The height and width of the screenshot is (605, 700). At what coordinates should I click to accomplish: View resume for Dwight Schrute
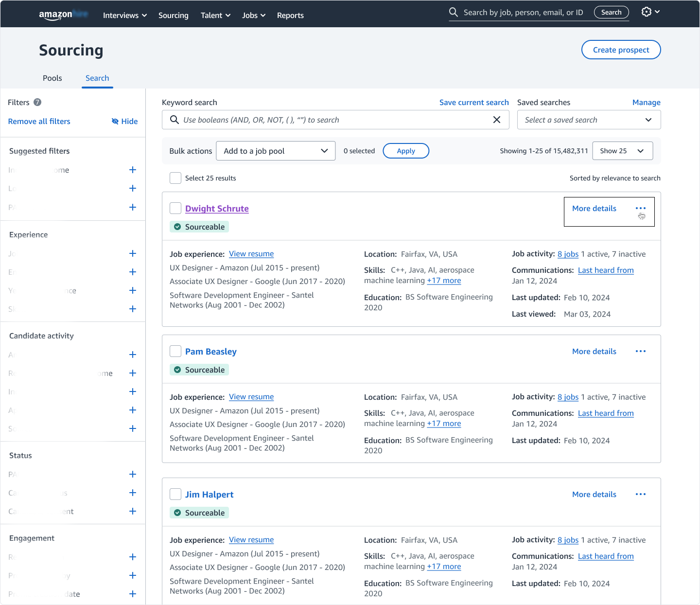coord(251,254)
